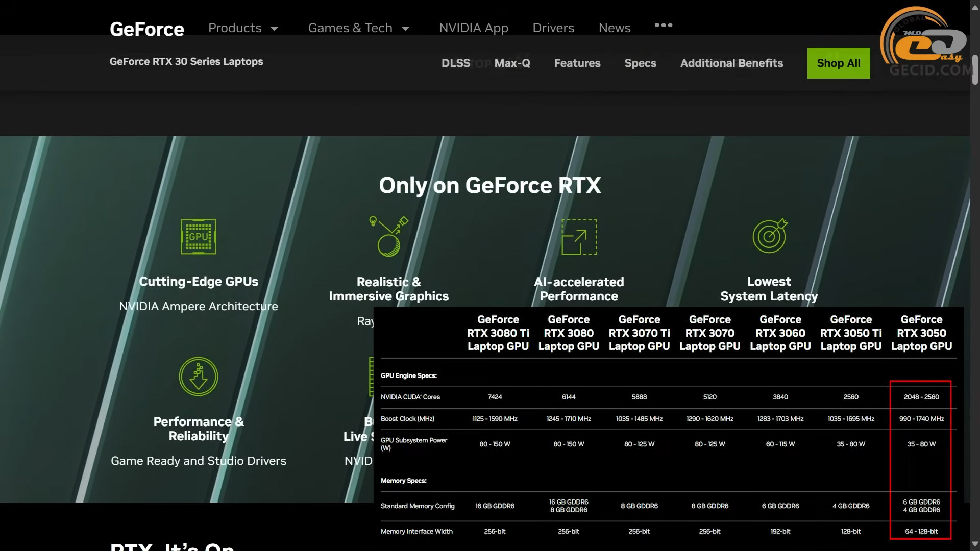Go to the Specs section link
The height and width of the screenshot is (551, 980).
point(640,63)
